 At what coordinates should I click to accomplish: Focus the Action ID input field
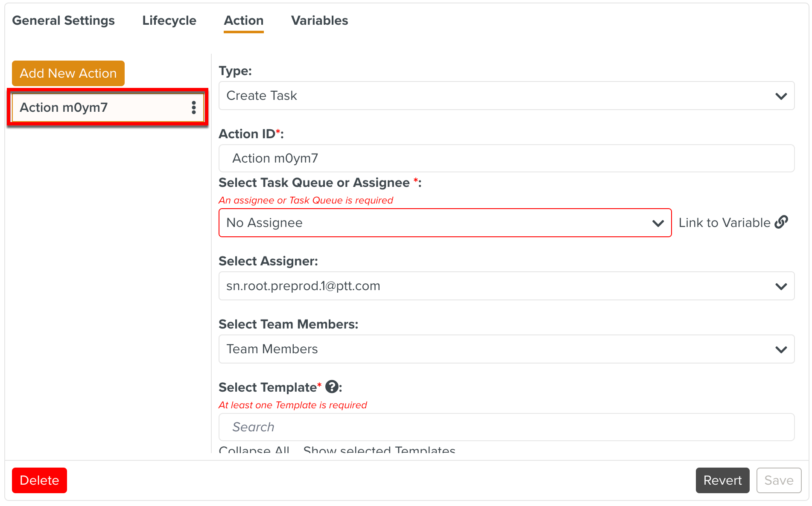[x=506, y=158]
